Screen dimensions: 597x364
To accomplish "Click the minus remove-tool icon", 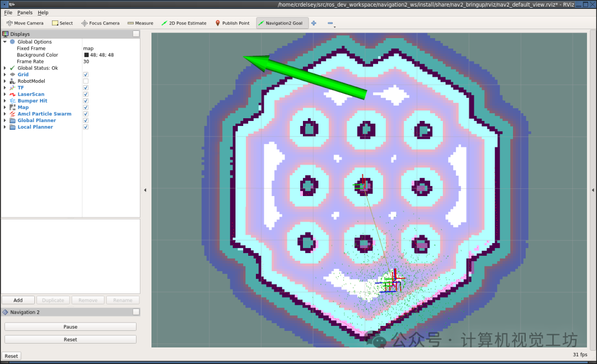I will coord(330,23).
